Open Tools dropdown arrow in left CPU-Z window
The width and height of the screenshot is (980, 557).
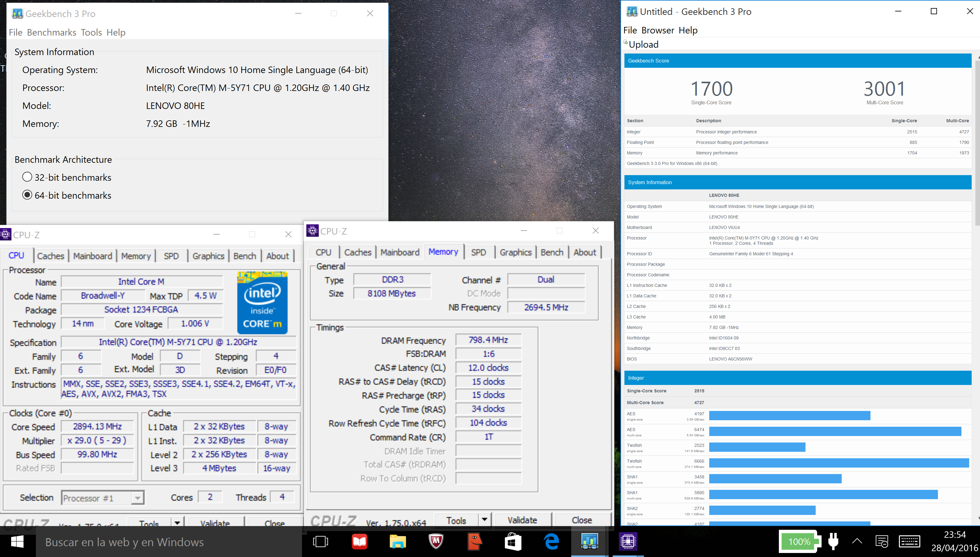(177, 523)
